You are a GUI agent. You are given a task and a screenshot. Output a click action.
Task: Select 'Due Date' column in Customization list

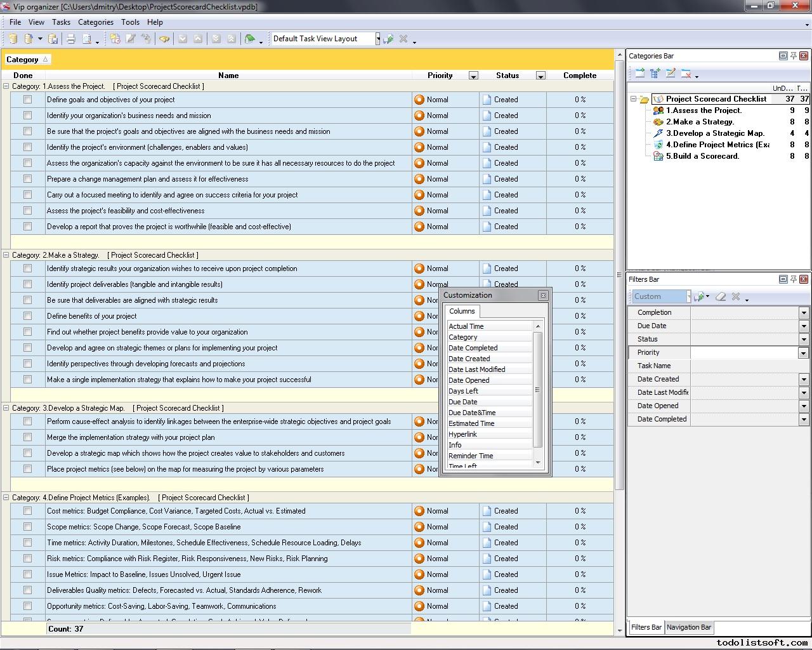tap(463, 402)
